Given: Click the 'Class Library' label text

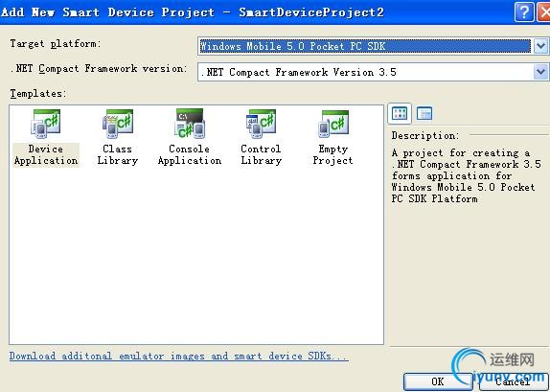Looking at the screenshot, I should (x=118, y=154).
